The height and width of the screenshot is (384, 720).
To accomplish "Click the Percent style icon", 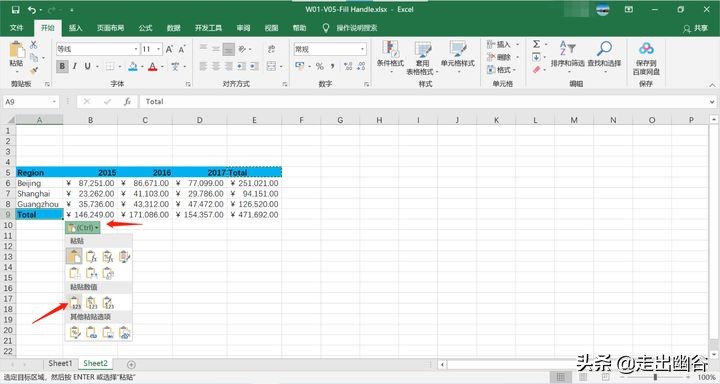I will (320, 67).
